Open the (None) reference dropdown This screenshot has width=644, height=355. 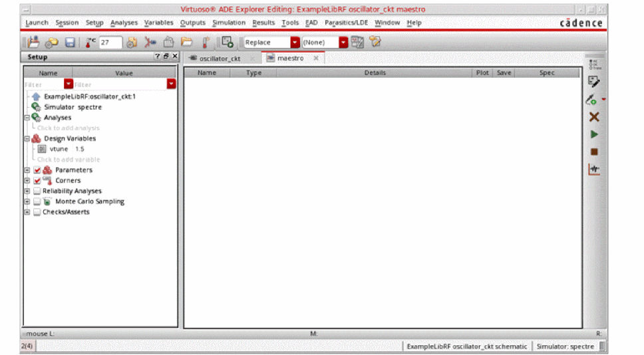coord(343,43)
